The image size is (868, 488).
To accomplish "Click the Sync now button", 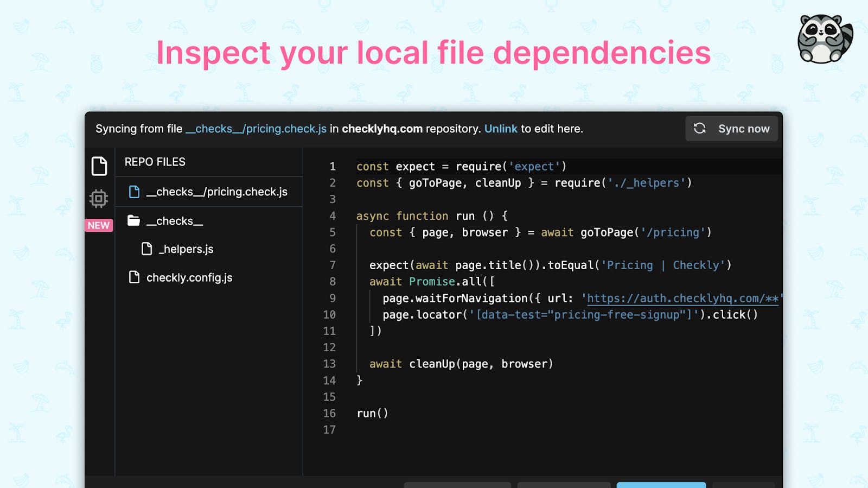I will pyautogui.click(x=731, y=129).
